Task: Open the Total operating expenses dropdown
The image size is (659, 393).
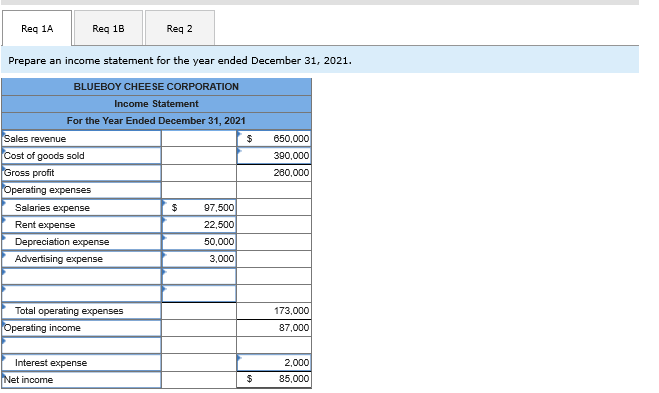Action: [x=82, y=311]
